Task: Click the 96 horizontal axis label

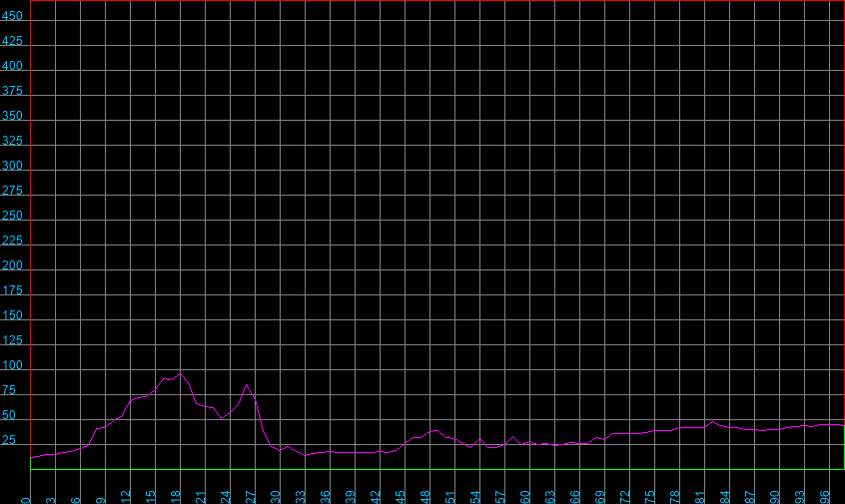Action: (824, 497)
